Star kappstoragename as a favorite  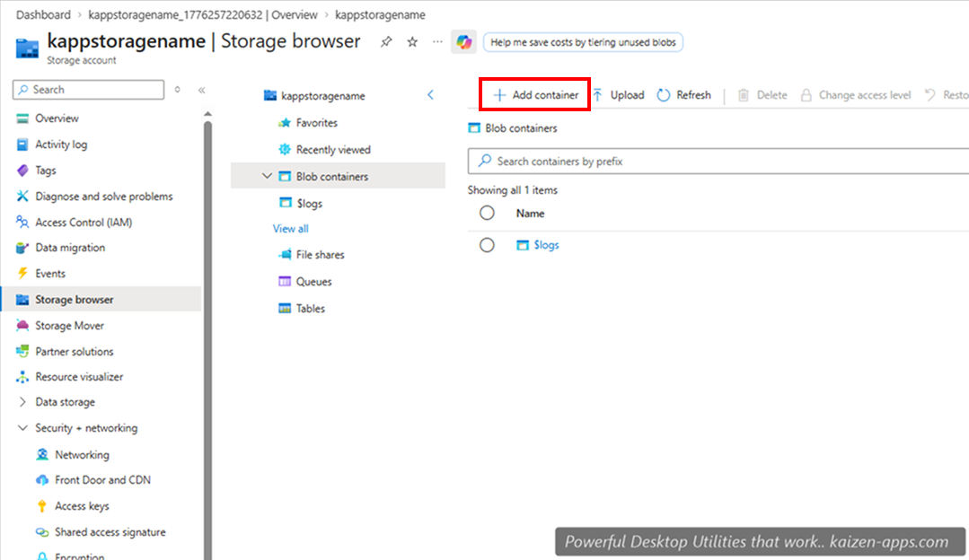tap(411, 41)
